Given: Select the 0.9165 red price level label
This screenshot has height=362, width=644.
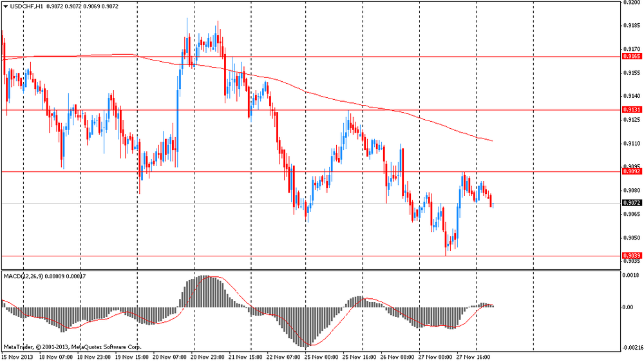Looking at the screenshot, I should coord(632,56).
